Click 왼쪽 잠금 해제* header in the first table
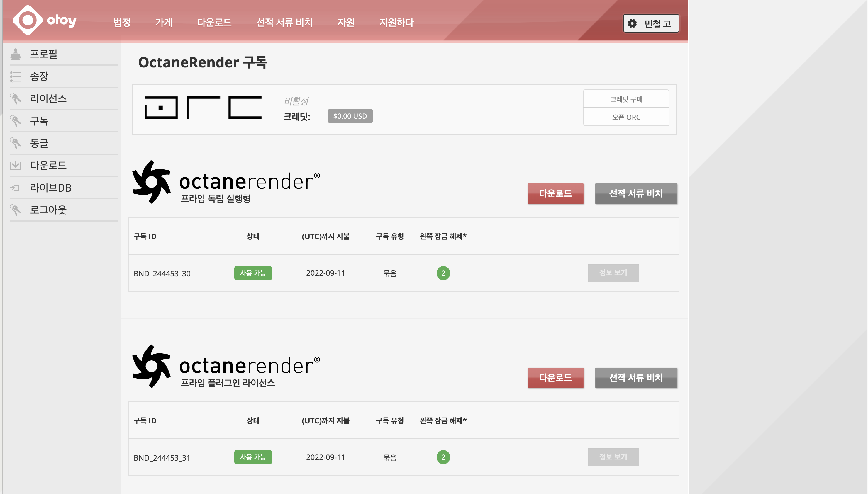868x494 pixels. 443,236
